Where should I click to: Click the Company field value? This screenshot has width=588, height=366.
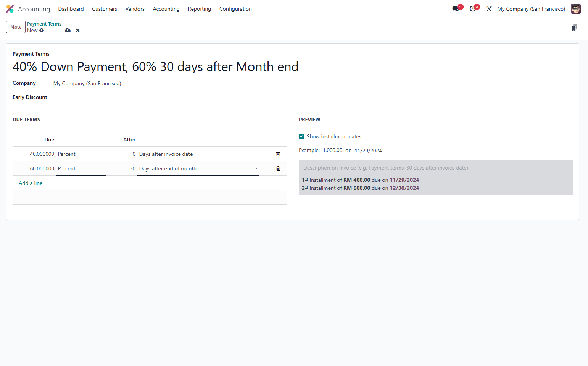87,83
